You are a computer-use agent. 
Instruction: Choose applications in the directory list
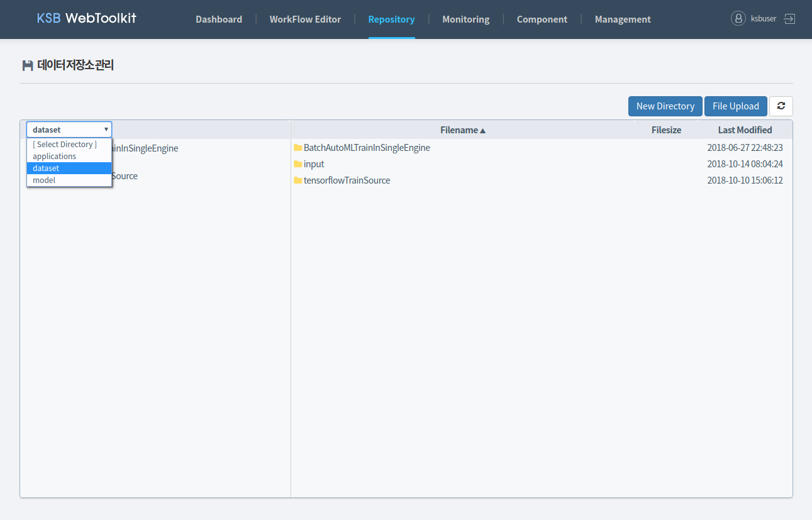pos(69,157)
